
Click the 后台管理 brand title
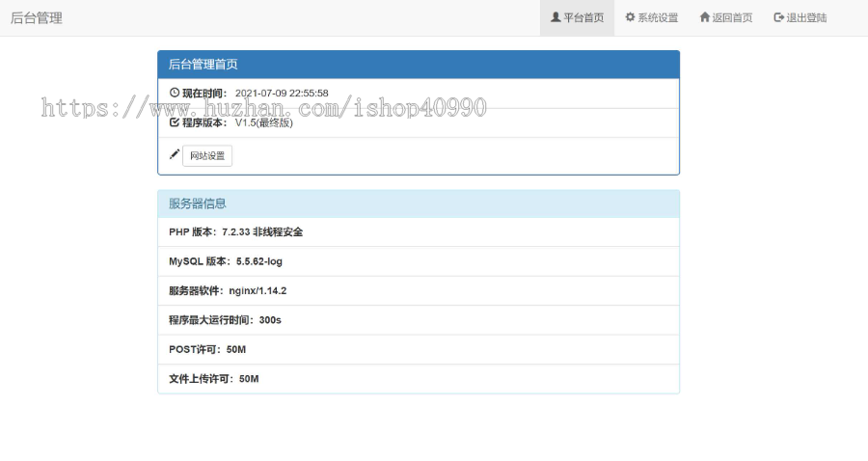(37, 17)
